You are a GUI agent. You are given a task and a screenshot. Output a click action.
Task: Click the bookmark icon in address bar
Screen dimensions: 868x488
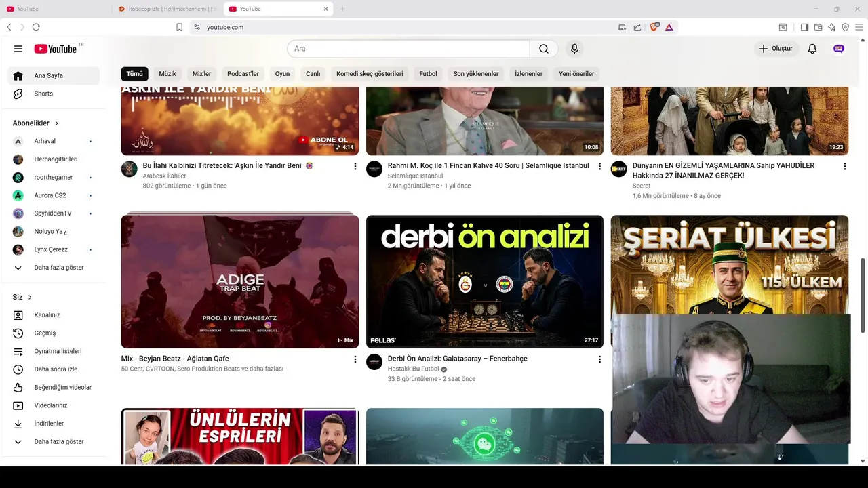coord(179,27)
